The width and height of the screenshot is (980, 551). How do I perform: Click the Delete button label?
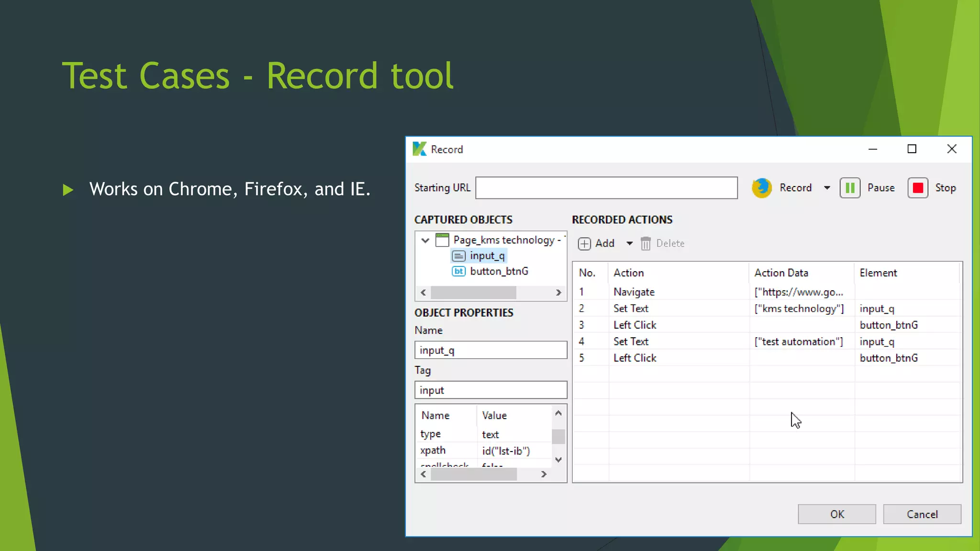point(670,243)
